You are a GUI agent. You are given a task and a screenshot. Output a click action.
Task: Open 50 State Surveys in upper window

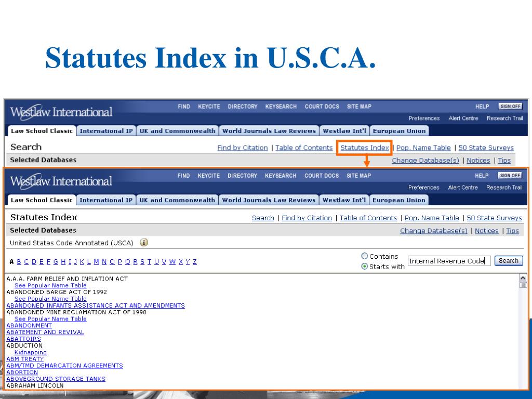click(486, 148)
